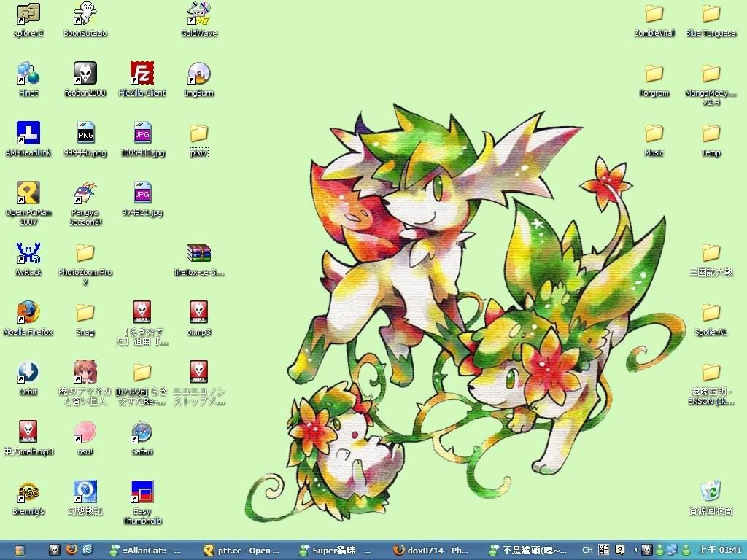Select the firefox-ce RAR archive
Screen dimensions: 747x560
click(x=198, y=252)
